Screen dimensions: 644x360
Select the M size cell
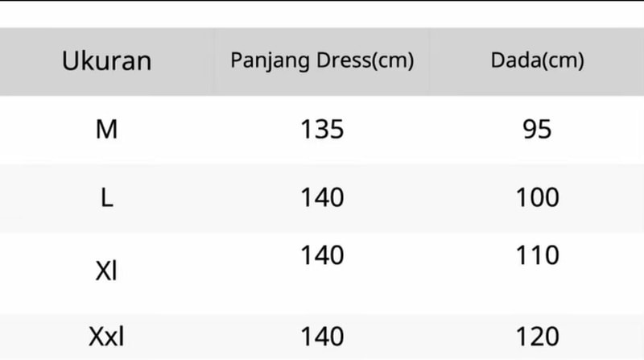pyautogui.click(x=106, y=129)
